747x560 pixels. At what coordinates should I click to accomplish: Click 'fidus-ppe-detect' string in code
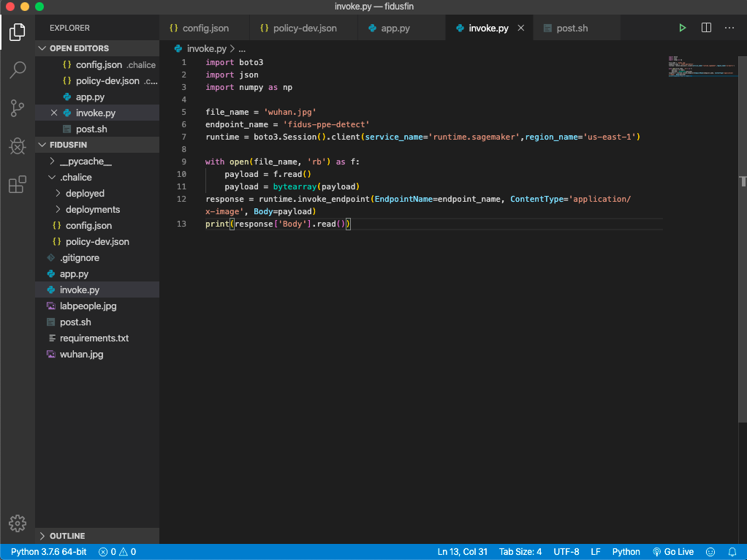(326, 124)
